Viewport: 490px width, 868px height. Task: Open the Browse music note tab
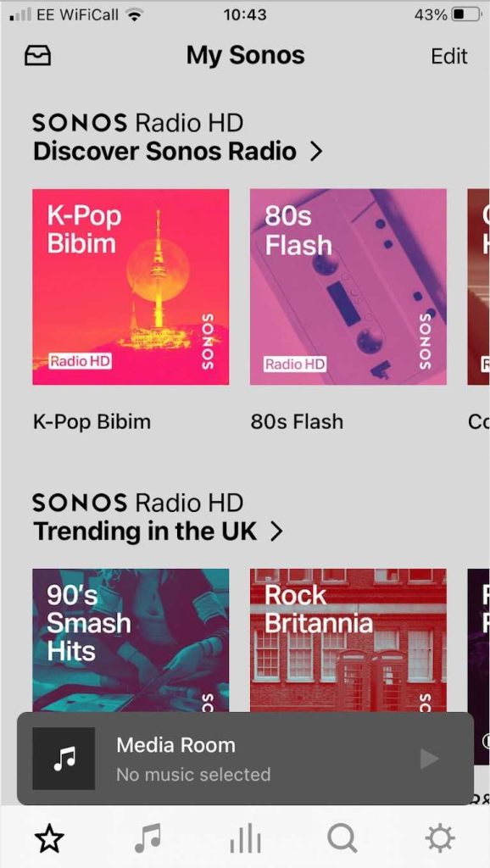pyautogui.click(x=148, y=838)
